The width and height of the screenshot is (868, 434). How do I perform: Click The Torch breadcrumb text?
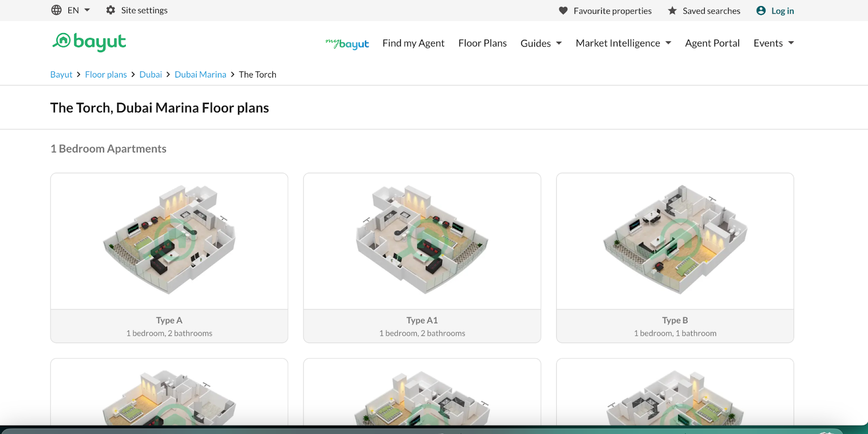click(258, 74)
